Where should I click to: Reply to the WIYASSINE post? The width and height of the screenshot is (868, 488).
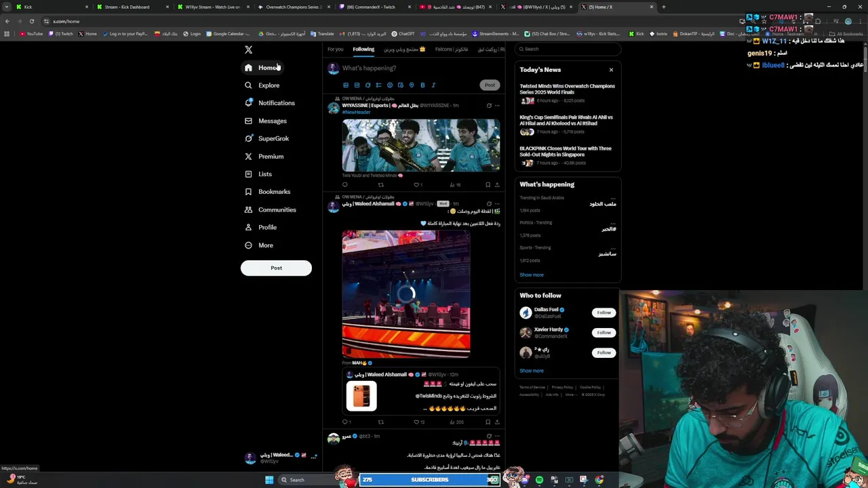click(x=344, y=184)
